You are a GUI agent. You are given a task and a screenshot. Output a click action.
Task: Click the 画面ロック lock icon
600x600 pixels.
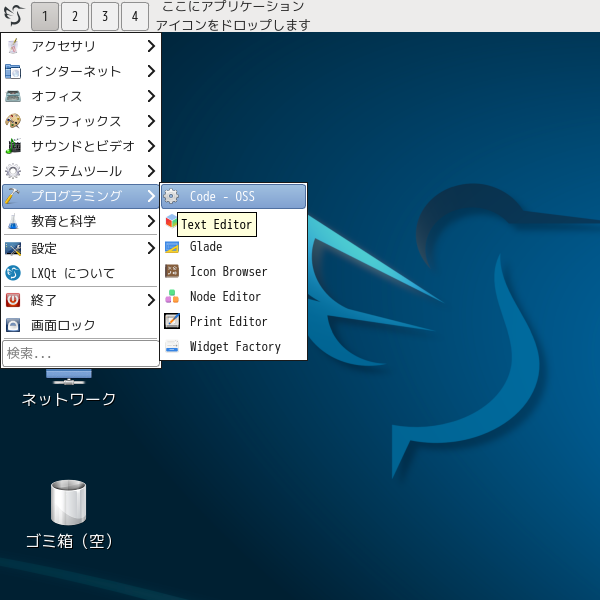13,325
